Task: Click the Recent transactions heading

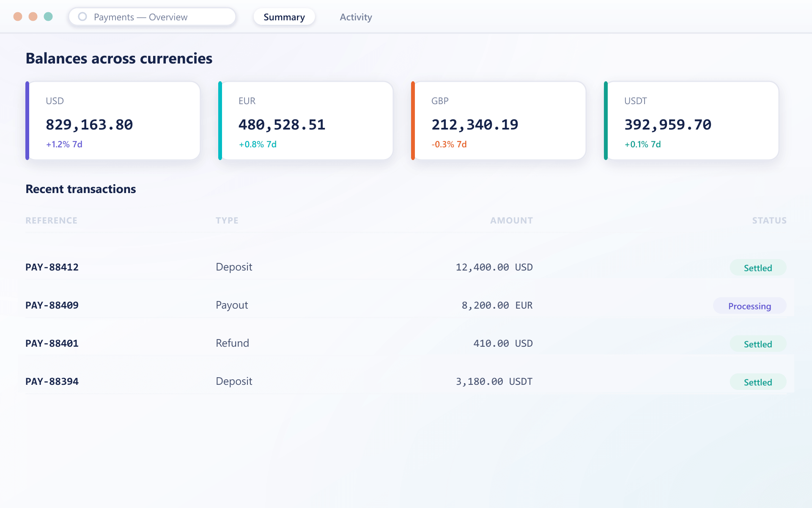Action: (x=80, y=189)
